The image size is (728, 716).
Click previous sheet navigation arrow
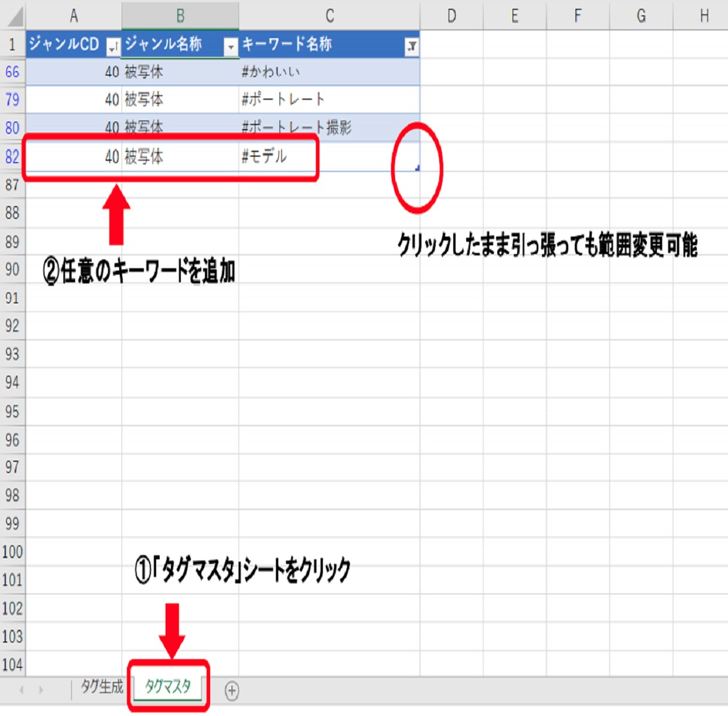tap(21, 690)
